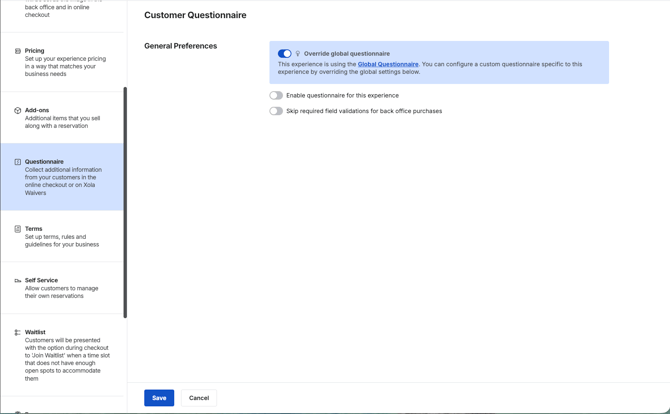Image resolution: width=670 pixels, height=414 pixels.
Task: Select the Waitlist description text
Action: point(66,359)
